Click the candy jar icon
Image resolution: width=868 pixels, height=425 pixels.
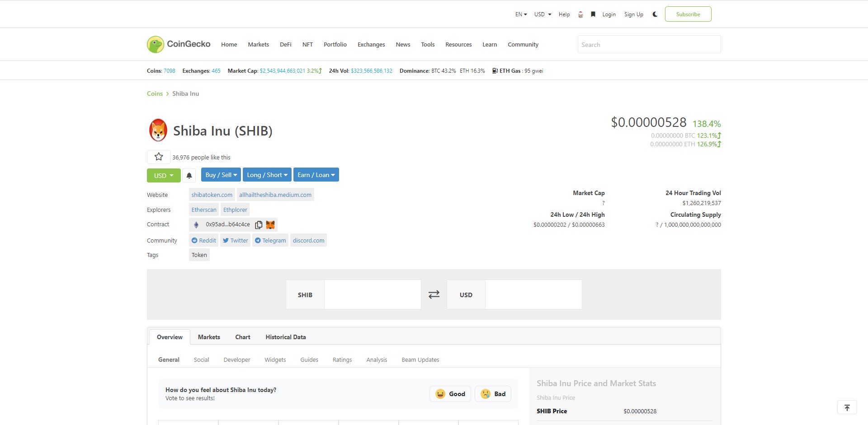click(580, 14)
